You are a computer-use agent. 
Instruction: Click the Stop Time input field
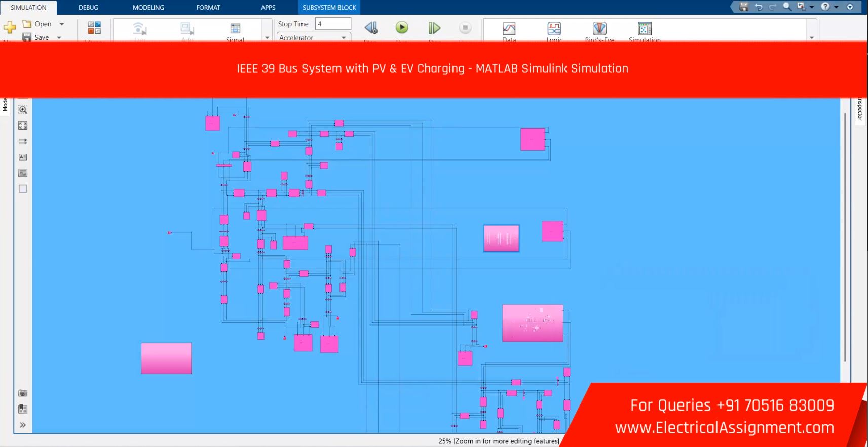coord(333,24)
